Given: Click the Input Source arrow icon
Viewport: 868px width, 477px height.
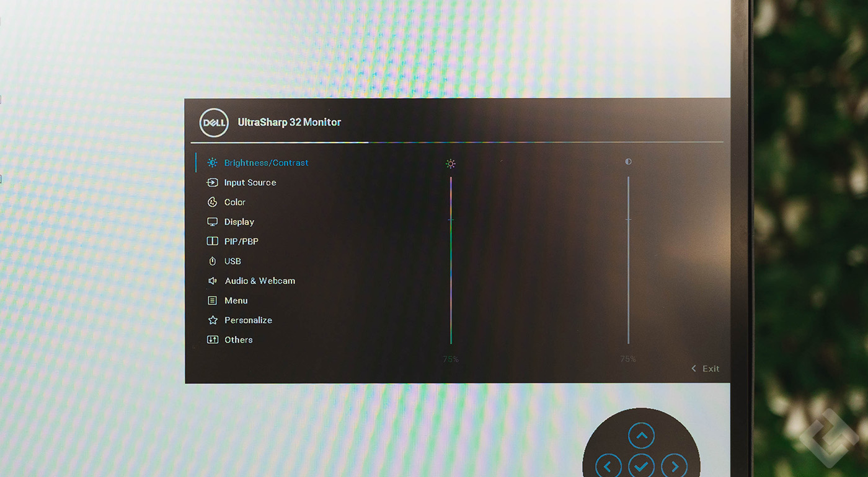Looking at the screenshot, I should (213, 183).
